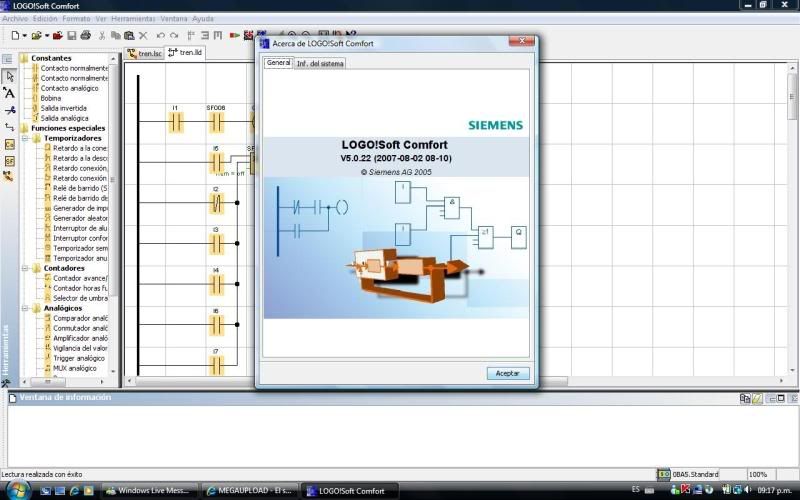
Task: Click the New file icon in the toolbar
Action: [15, 35]
